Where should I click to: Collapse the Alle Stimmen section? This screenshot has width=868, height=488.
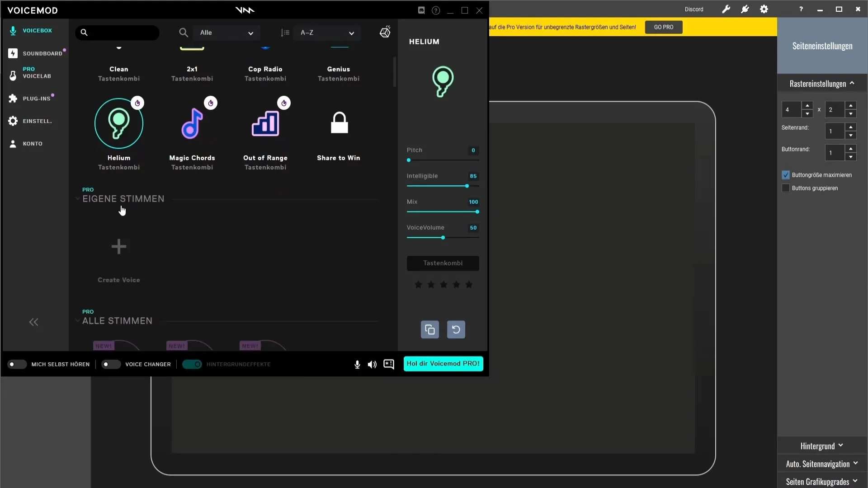click(77, 321)
